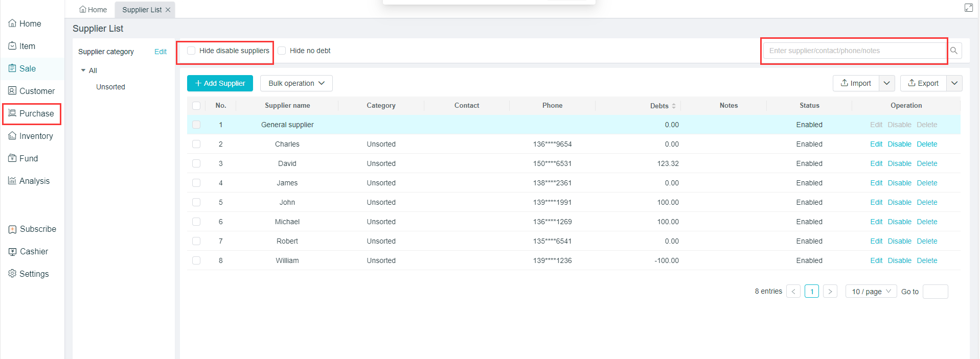
Task: Open the 10 / page size selector
Action: 871,292
